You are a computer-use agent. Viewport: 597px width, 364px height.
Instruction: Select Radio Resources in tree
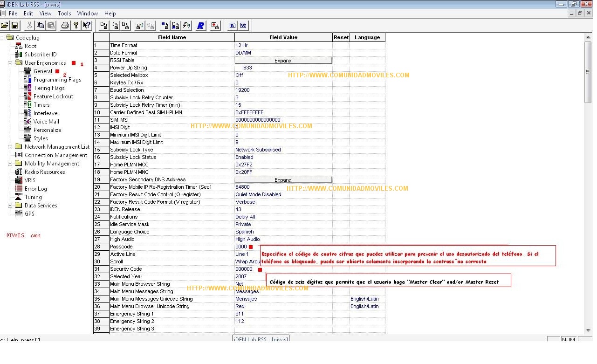pyautogui.click(x=45, y=172)
